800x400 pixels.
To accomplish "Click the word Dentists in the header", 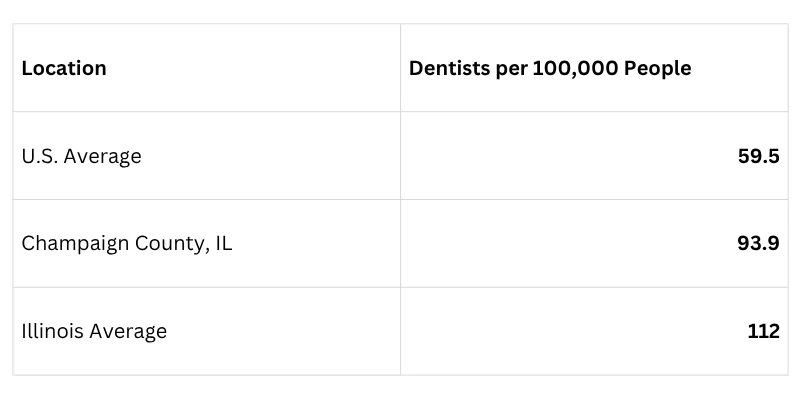I will point(450,68).
